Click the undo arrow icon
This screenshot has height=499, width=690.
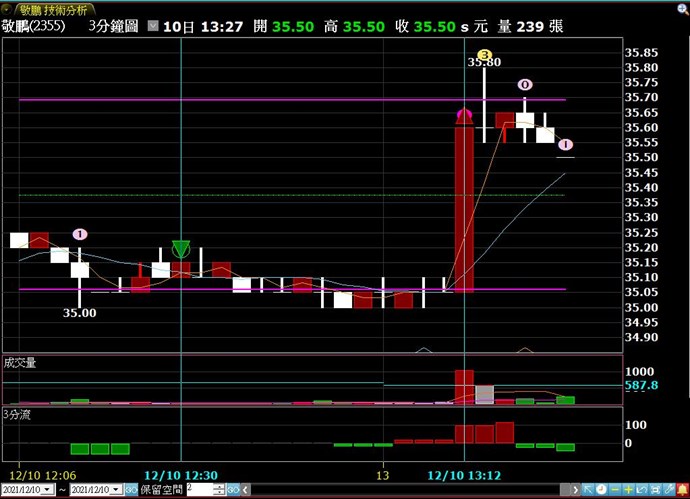click(x=642, y=489)
